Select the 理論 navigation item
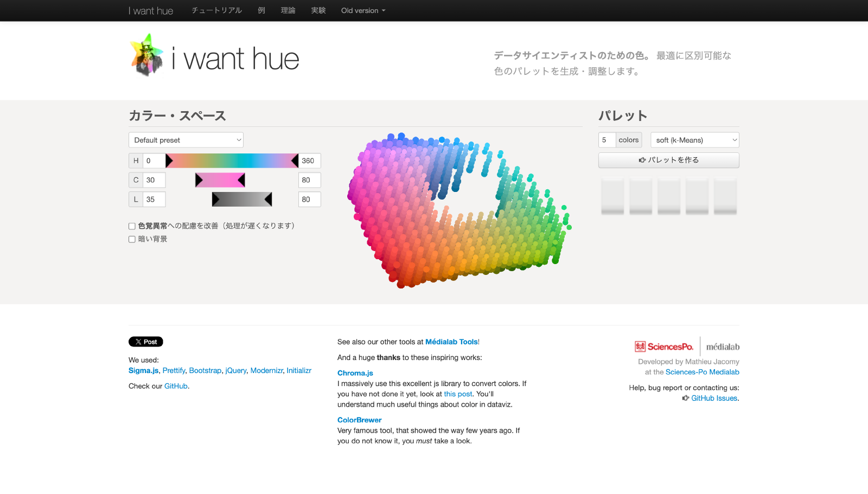 (x=288, y=10)
